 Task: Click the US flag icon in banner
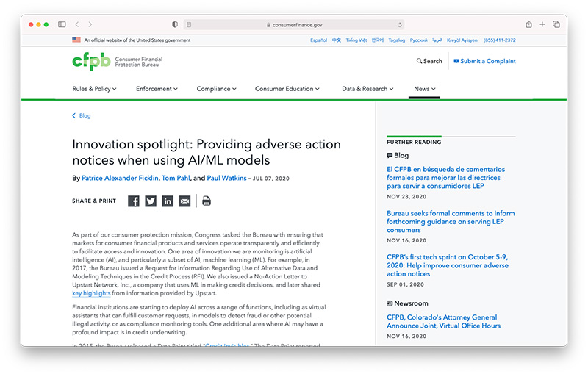pos(76,40)
